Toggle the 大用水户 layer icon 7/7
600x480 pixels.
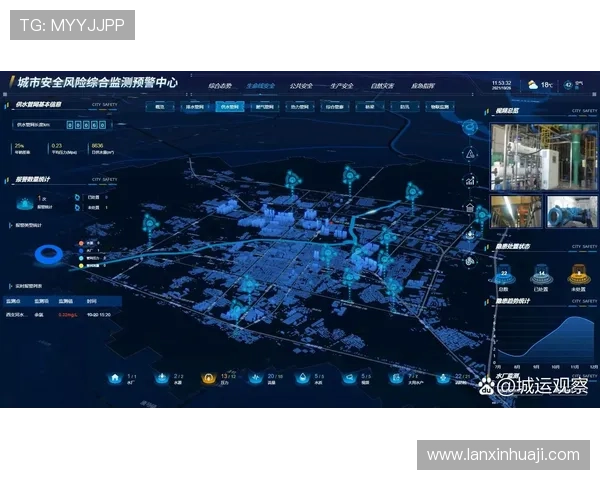pyautogui.click(x=396, y=379)
